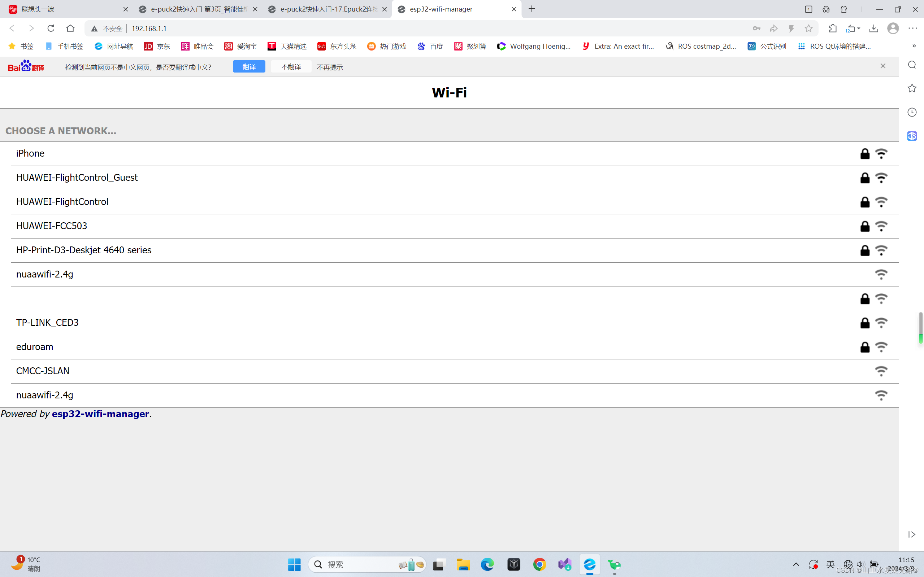Click the share arrow in address bar

(773, 28)
